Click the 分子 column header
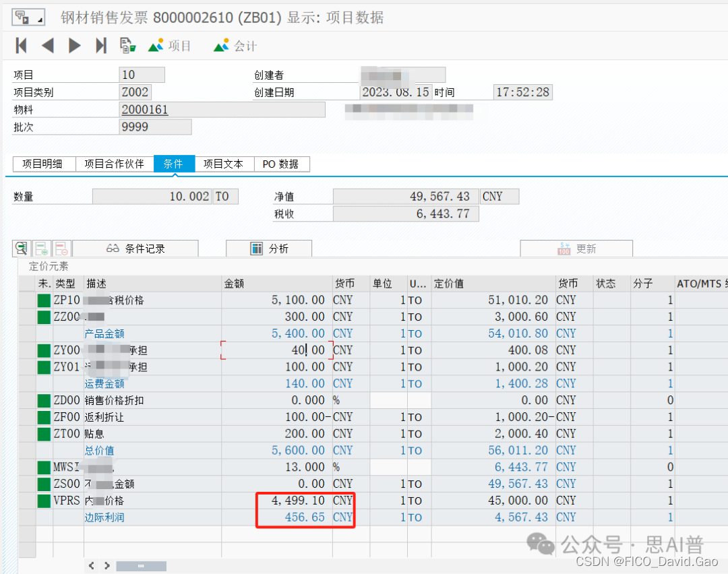 (653, 284)
